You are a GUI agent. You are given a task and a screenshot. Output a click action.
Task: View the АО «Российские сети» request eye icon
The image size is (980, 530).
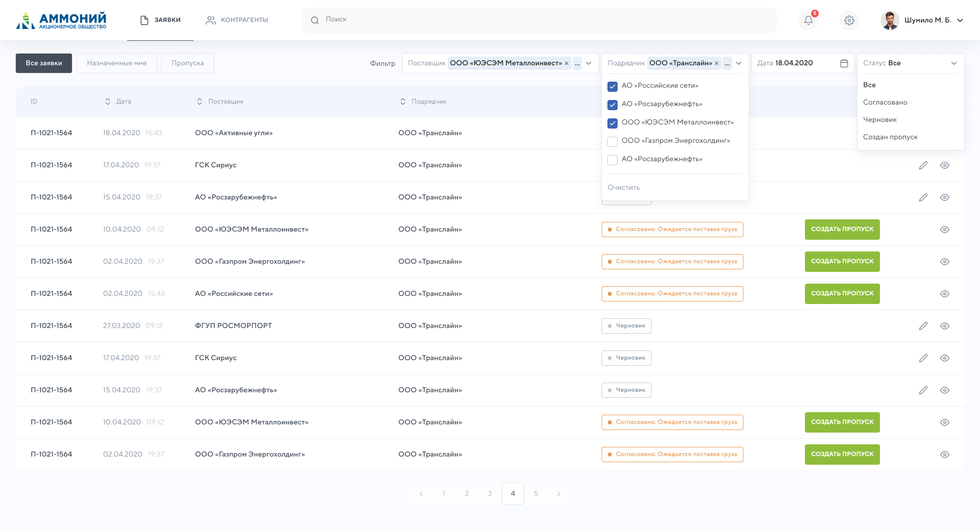[x=945, y=294]
